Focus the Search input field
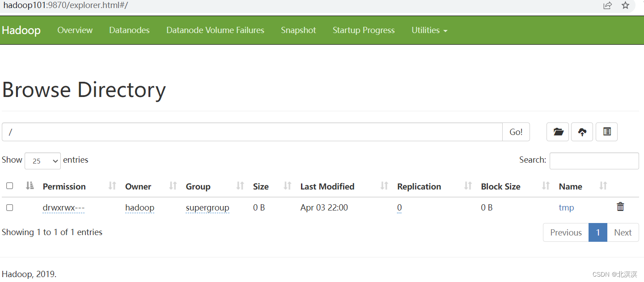The image size is (644, 282). pyautogui.click(x=594, y=161)
